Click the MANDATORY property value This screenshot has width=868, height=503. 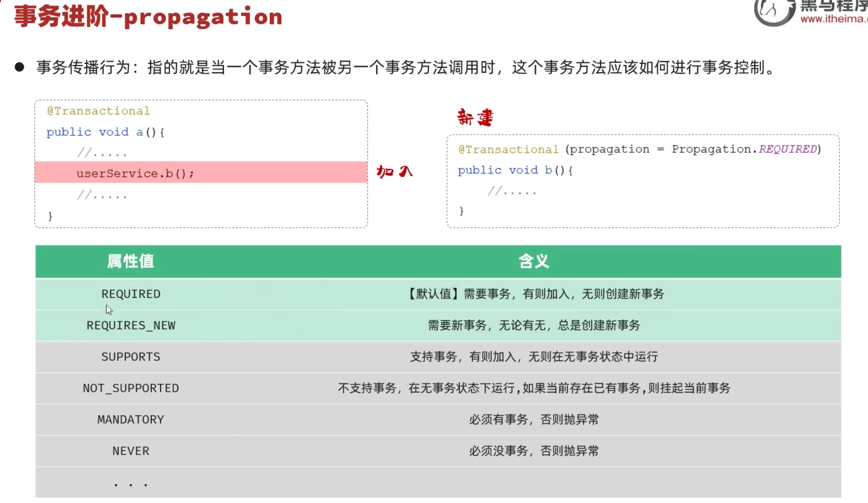[131, 420]
